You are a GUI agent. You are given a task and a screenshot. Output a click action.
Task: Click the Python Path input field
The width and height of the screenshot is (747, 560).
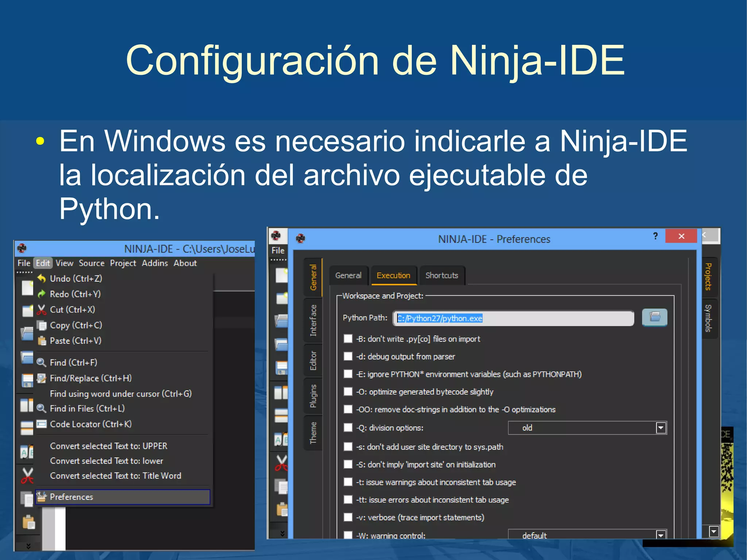pos(514,318)
